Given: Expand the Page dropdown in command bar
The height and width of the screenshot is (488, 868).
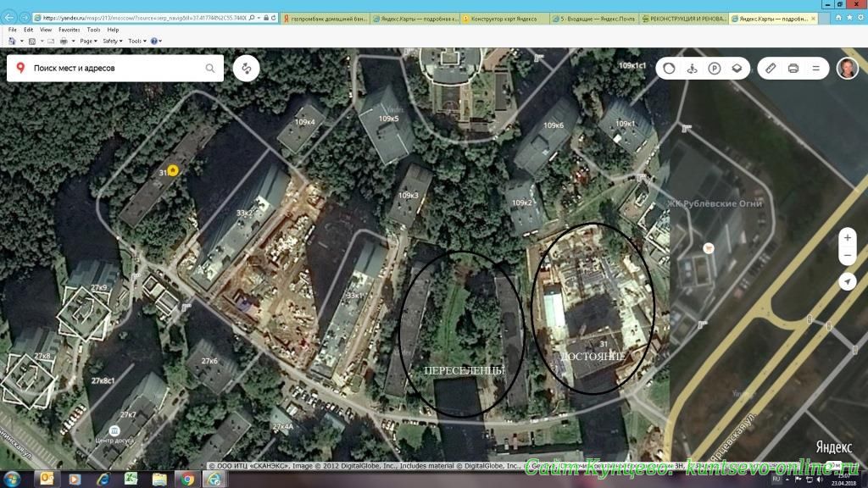Looking at the screenshot, I should (x=88, y=41).
